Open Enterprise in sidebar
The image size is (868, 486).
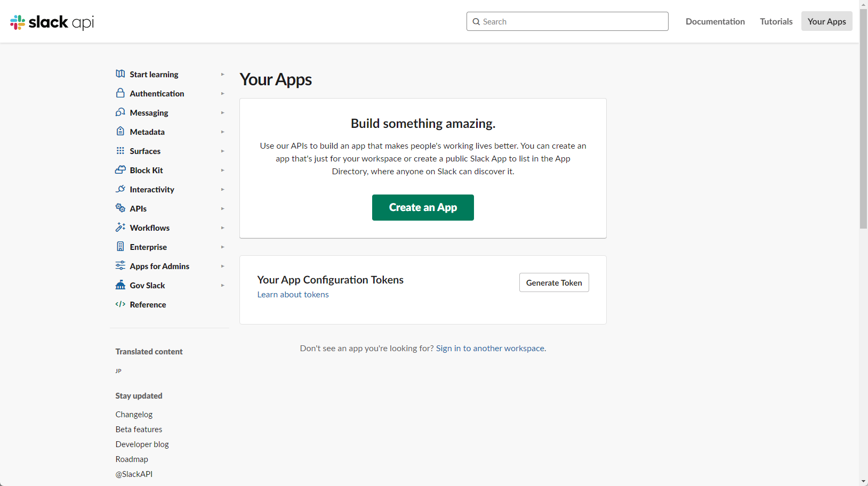(148, 247)
